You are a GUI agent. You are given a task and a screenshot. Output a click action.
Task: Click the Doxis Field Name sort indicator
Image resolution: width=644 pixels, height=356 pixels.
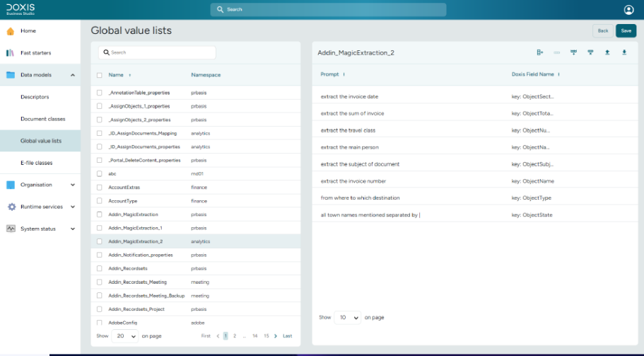[x=558, y=74]
